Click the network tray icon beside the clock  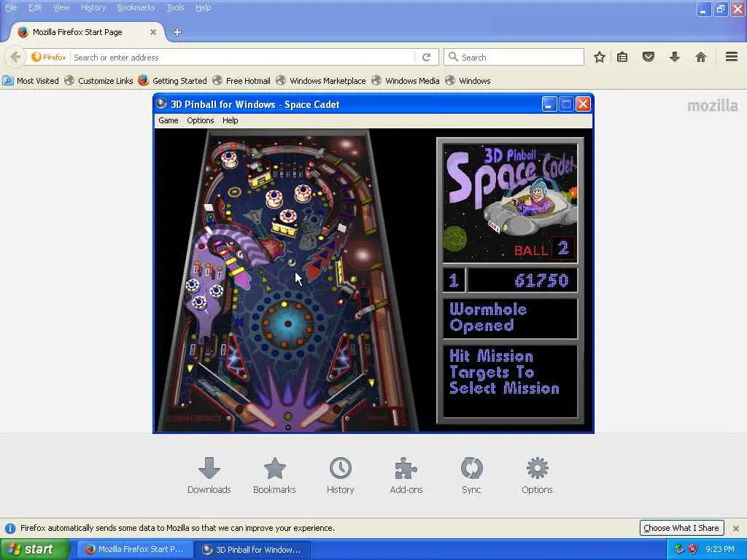coord(679,549)
